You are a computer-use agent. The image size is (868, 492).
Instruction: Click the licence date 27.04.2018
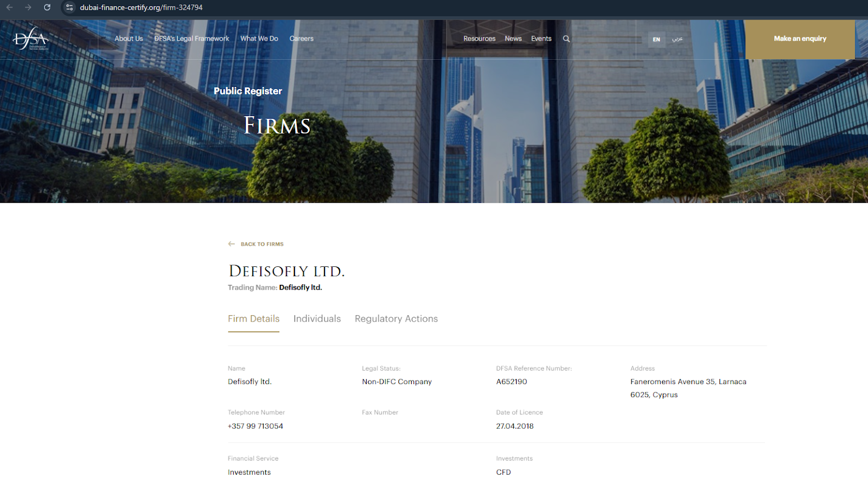(x=515, y=426)
